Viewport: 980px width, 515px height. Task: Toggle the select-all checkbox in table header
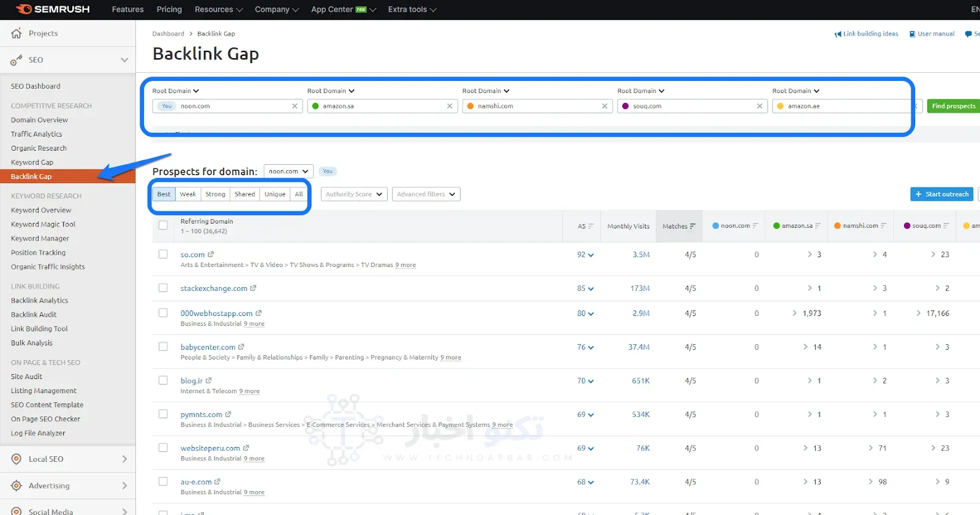(x=163, y=225)
